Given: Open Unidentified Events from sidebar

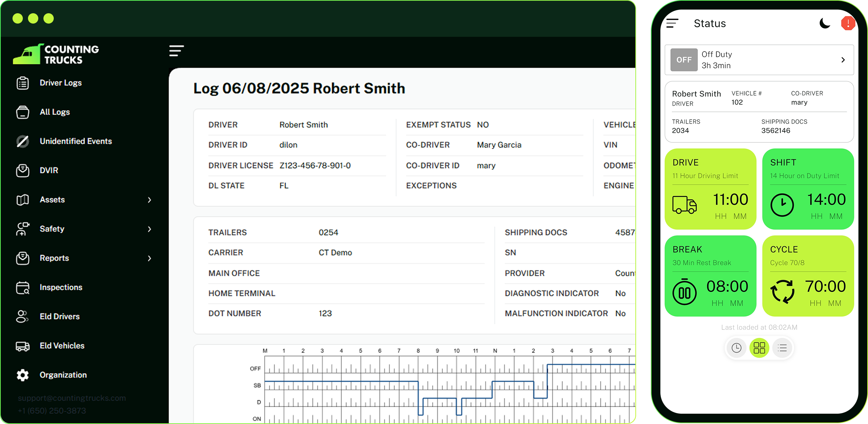Looking at the screenshot, I should coord(75,141).
